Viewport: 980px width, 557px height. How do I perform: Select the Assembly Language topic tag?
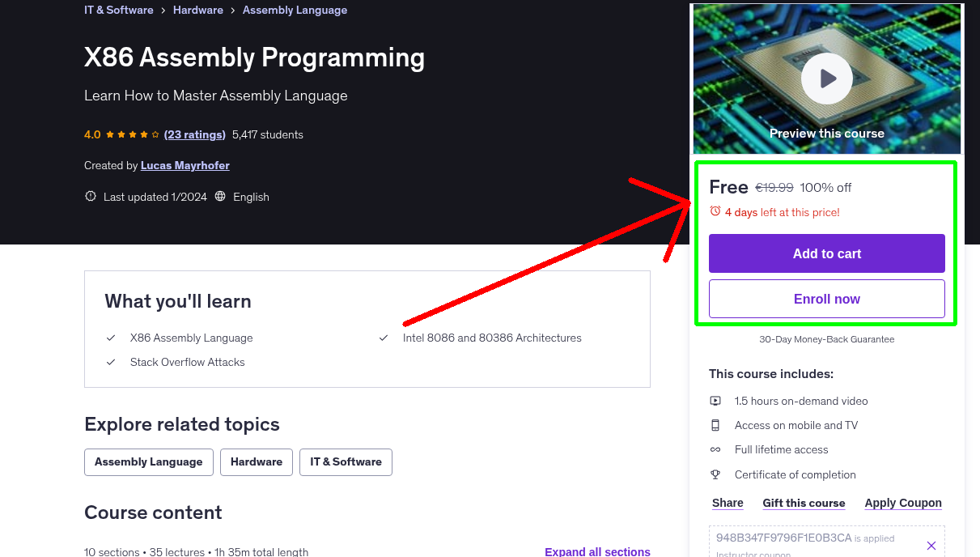[x=149, y=462]
